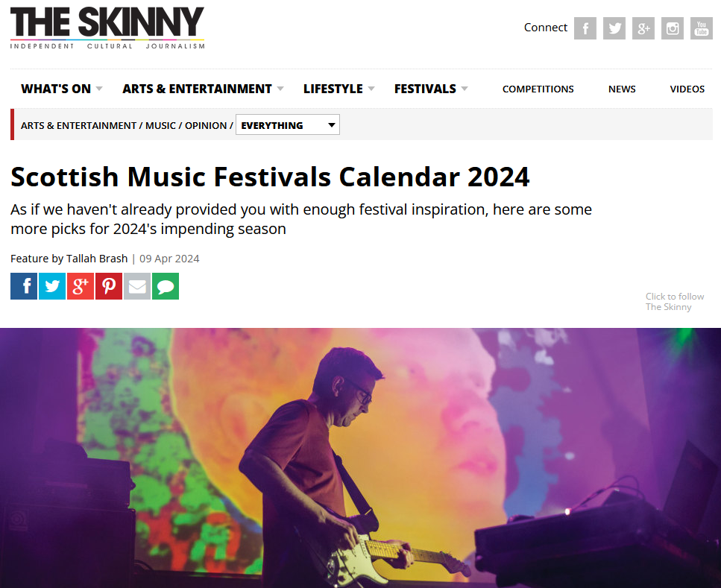The image size is (721, 588).
Task: Open The Skinny Facebook page in Connect
Action: pyautogui.click(x=585, y=28)
